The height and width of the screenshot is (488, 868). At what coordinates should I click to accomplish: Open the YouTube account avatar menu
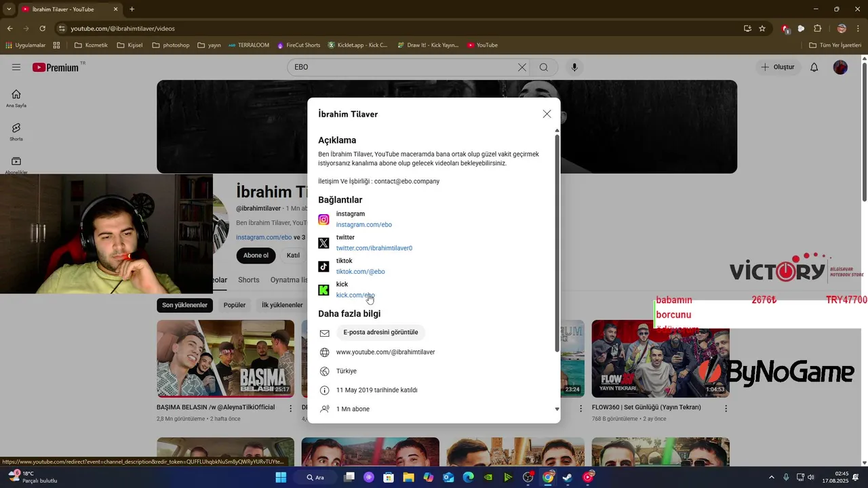(840, 67)
